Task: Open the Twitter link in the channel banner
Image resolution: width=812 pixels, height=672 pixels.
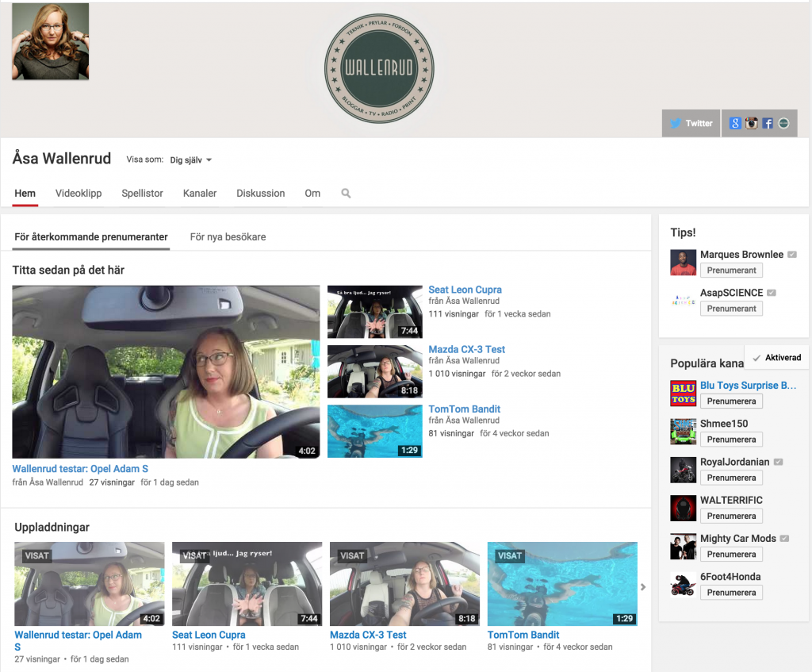Action: pyautogui.click(x=691, y=123)
